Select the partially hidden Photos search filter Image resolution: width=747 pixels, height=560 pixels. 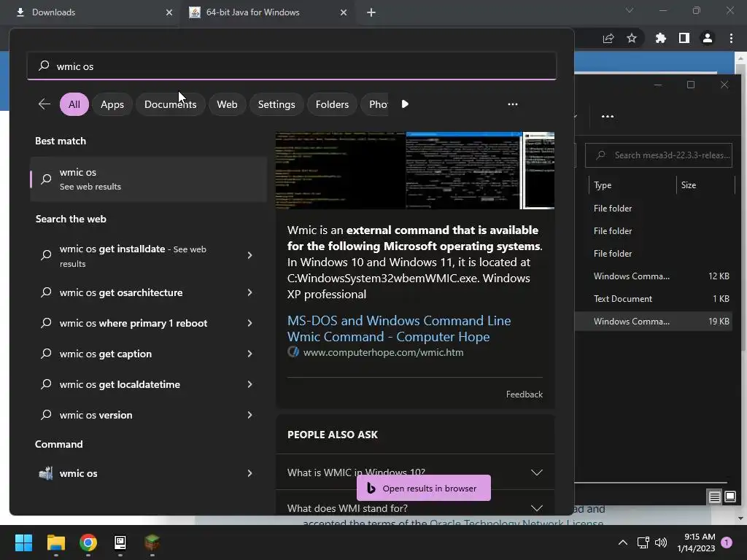tap(376, 104)
